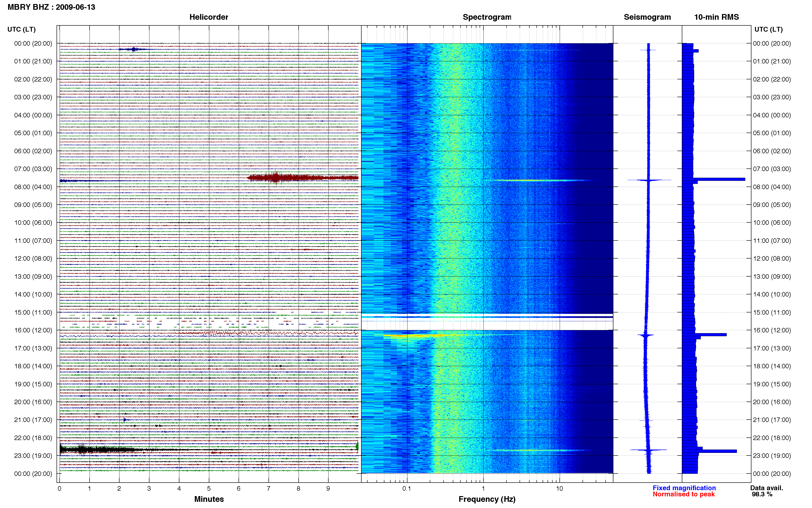Click the left '04:00 (00:00)' time label
This screenshot has height=508, width=812.
coord(33,115)
